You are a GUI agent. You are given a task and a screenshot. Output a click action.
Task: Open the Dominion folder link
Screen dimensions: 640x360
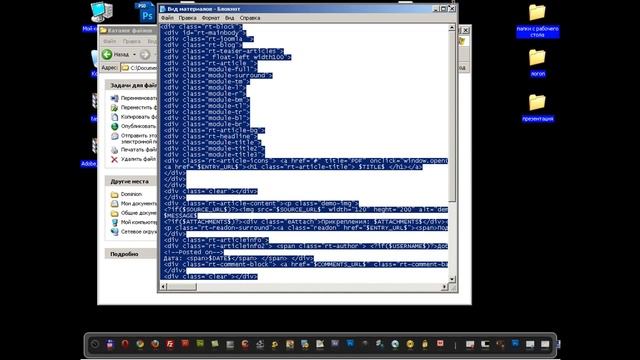[x=131, y=194]
